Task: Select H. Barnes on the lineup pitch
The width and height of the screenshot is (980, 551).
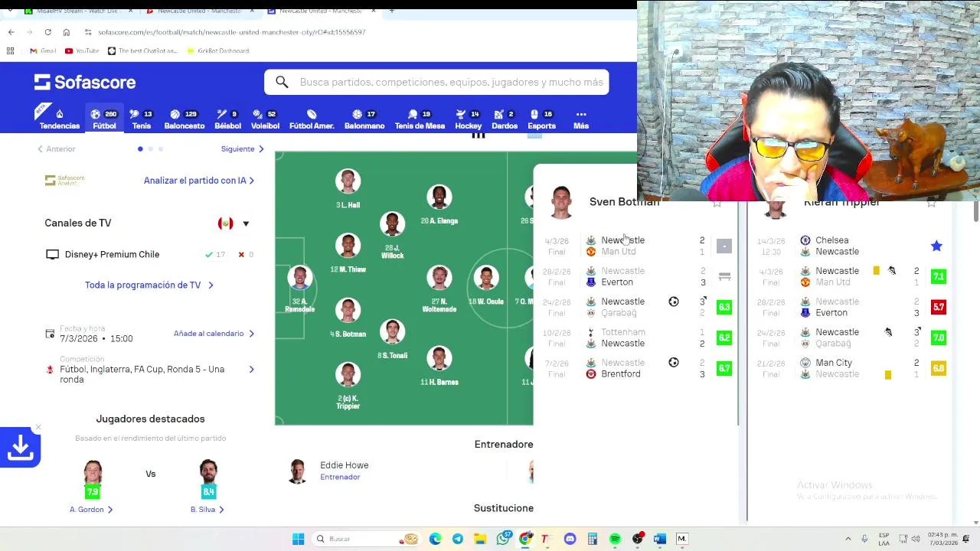Action: 439,367
